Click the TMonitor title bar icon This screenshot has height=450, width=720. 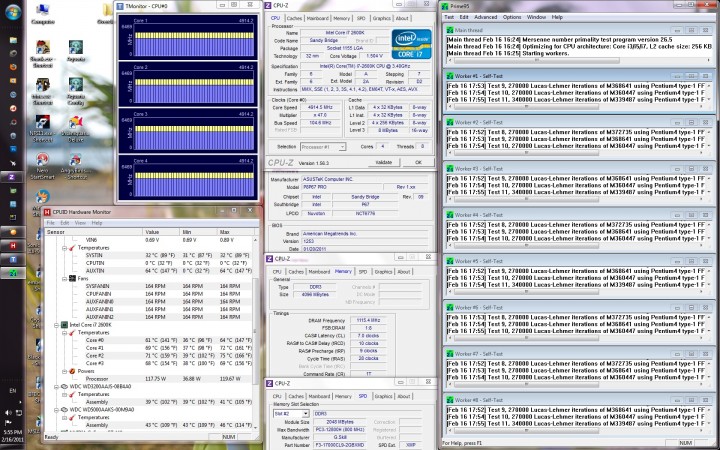click(x=120, y=6)
